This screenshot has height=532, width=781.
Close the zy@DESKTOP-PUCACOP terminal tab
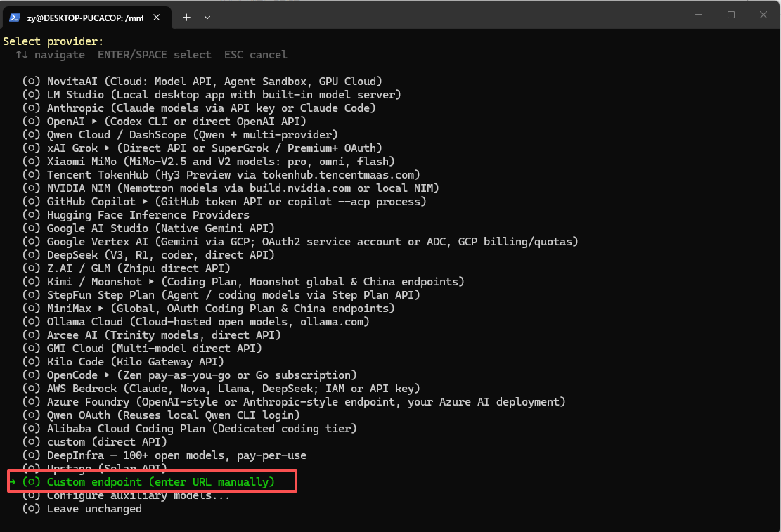pos(156,18)
